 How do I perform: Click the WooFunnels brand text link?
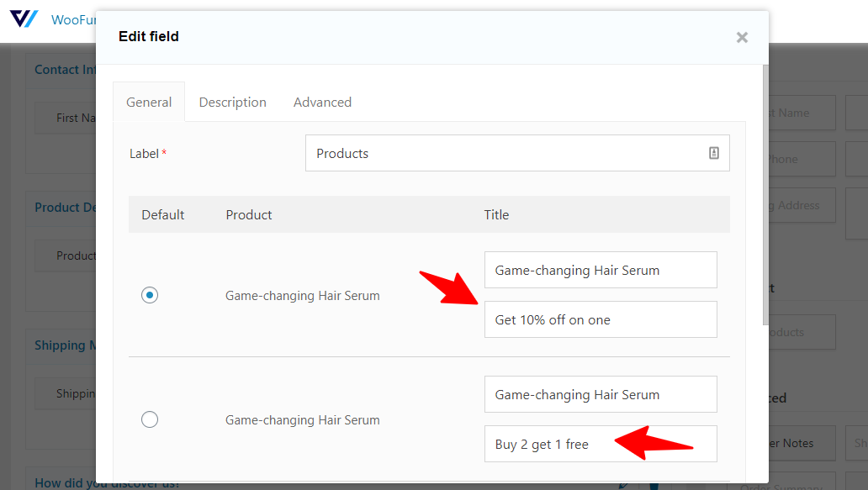pyautogui.click(x=73, y=20)
